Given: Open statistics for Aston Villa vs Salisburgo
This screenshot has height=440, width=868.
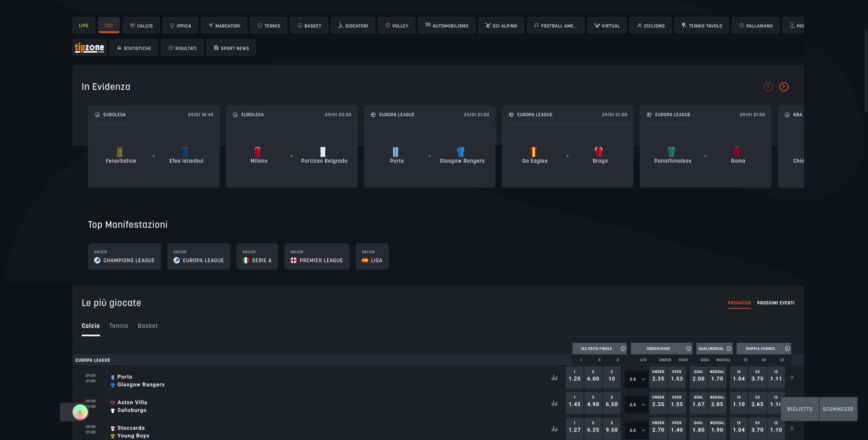Looking at the screenshot, I should 555,403.
